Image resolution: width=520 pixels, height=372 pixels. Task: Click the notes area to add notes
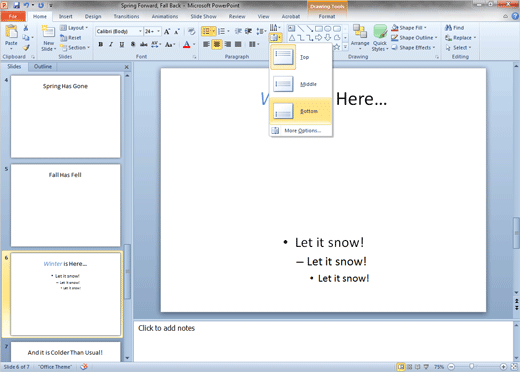(x=323, y=341)
